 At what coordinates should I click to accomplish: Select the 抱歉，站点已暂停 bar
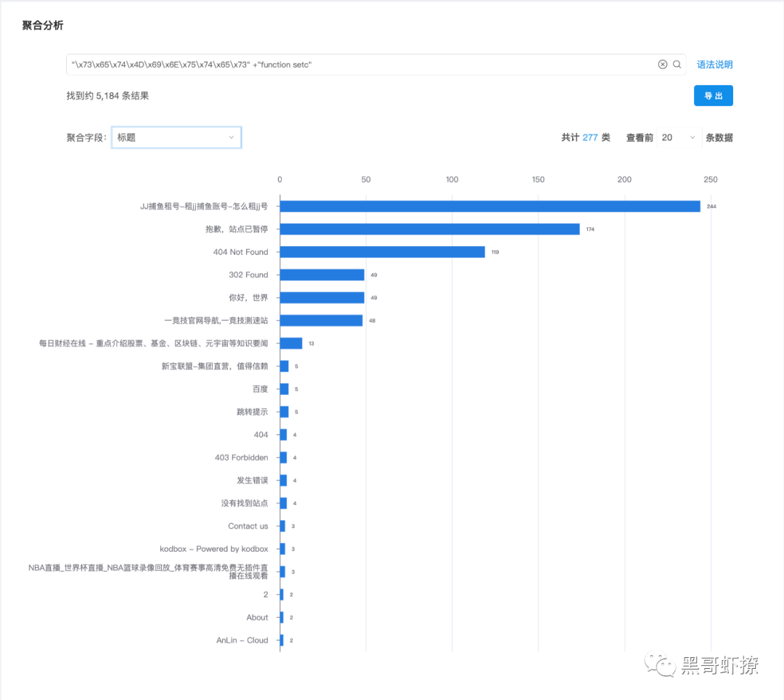[430, 229]
